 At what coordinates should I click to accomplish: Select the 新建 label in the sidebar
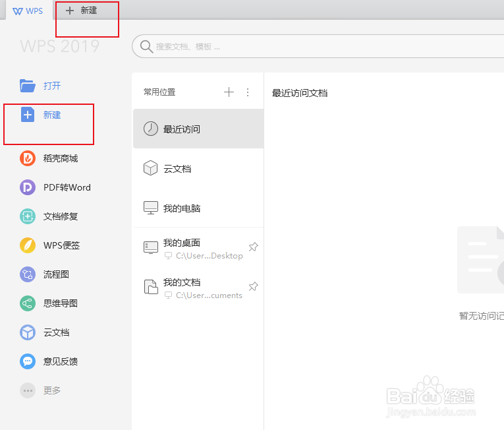[x=52, y=115]
